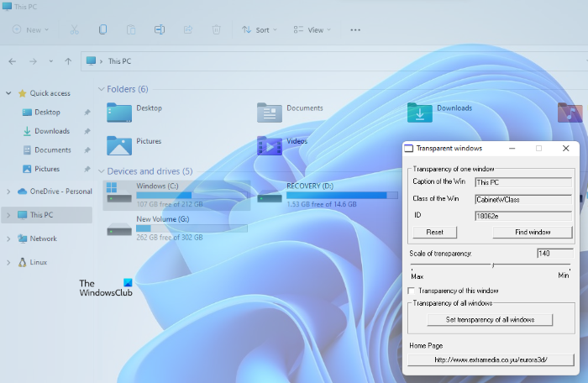
Task: Open the Downloads folder icon
Action: click(x=418, y=112)
